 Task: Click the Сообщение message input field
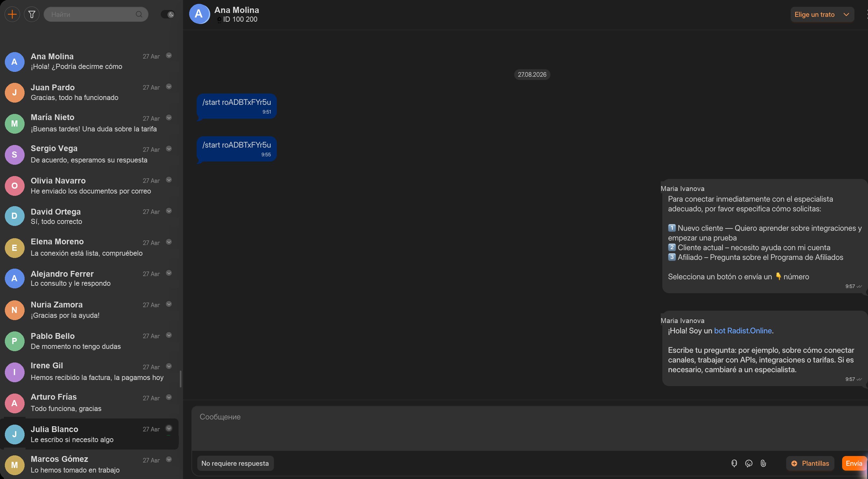pyautogui.click(x=529, y=428)
